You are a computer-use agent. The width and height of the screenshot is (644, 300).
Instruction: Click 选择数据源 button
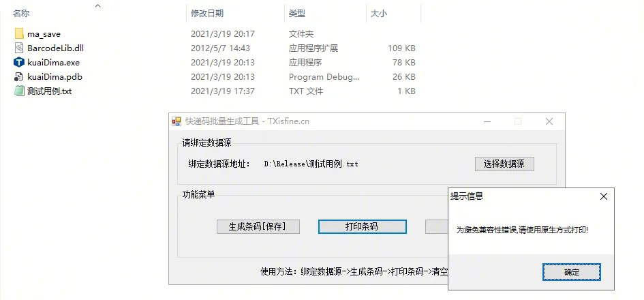pos(504,164)
